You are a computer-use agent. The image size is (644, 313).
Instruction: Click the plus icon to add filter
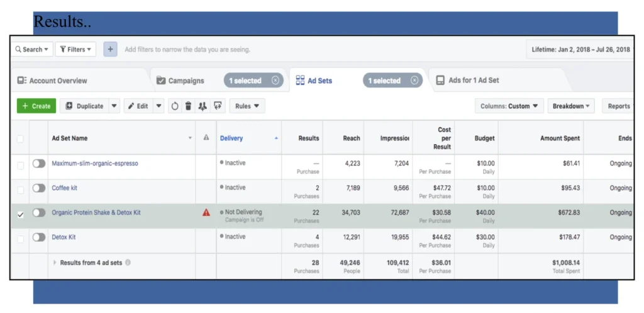tap(110, 49)
